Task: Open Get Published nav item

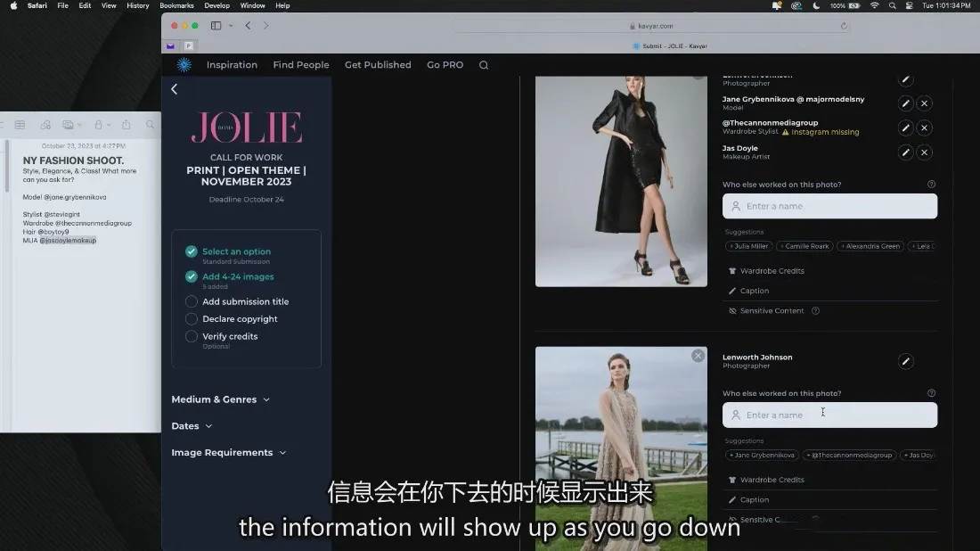Action: [378, 65]
